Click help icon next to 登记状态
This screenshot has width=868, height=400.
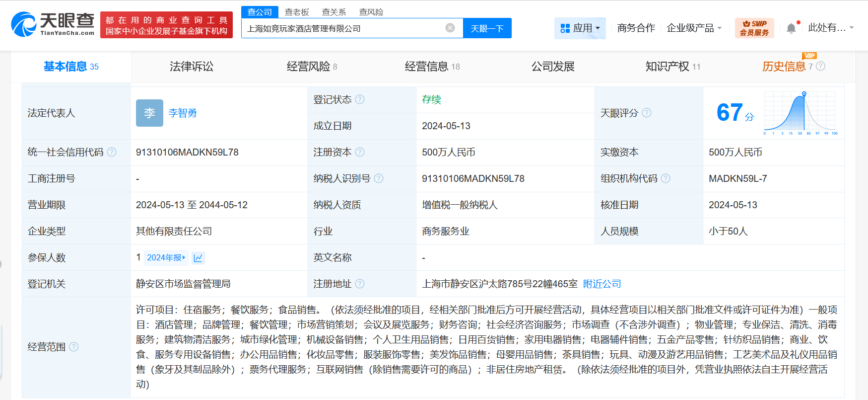360,99
